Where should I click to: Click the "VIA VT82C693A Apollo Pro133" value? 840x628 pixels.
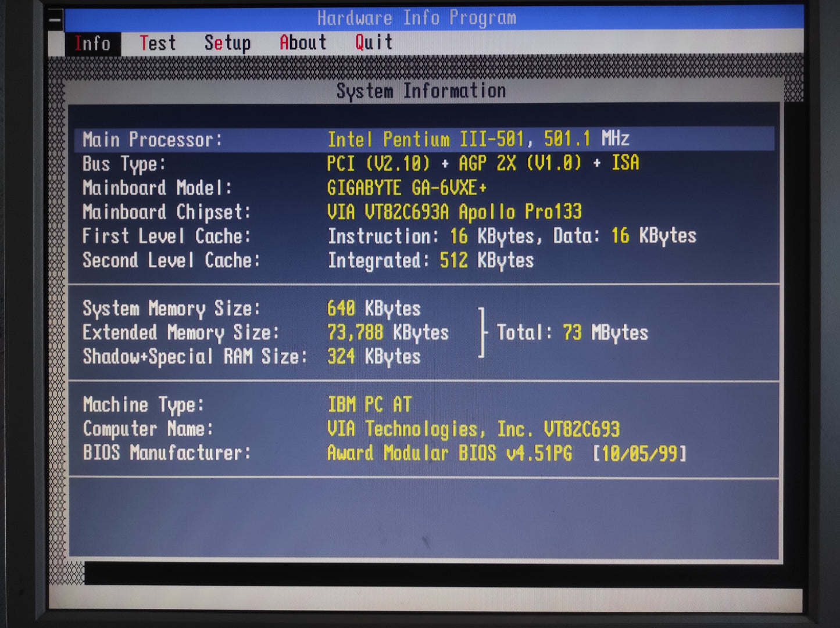pos(455,211)
